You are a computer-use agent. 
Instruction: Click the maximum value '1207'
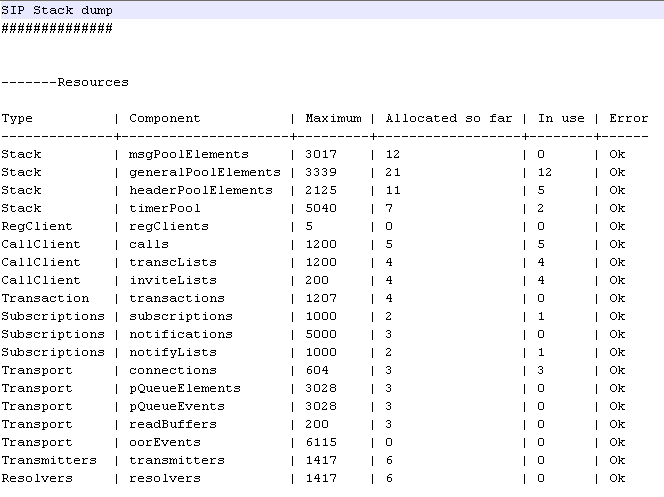pyautogui.click(x=321, y=298)
